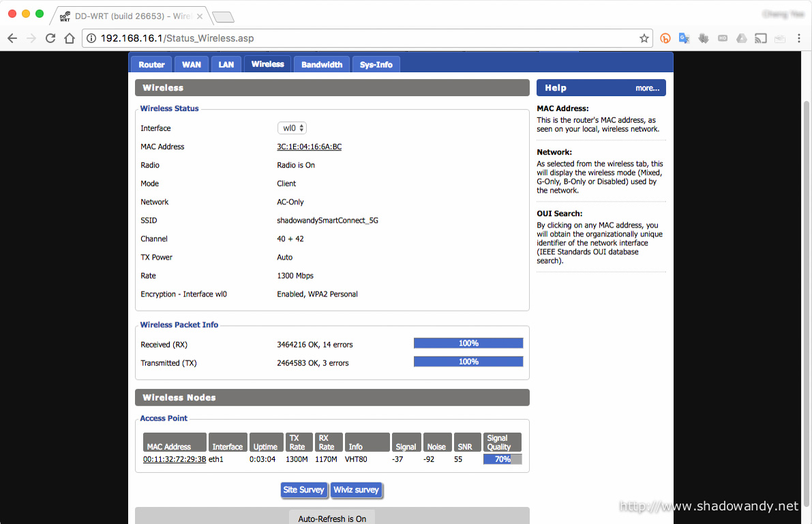Go back using the back arrow

13,38
